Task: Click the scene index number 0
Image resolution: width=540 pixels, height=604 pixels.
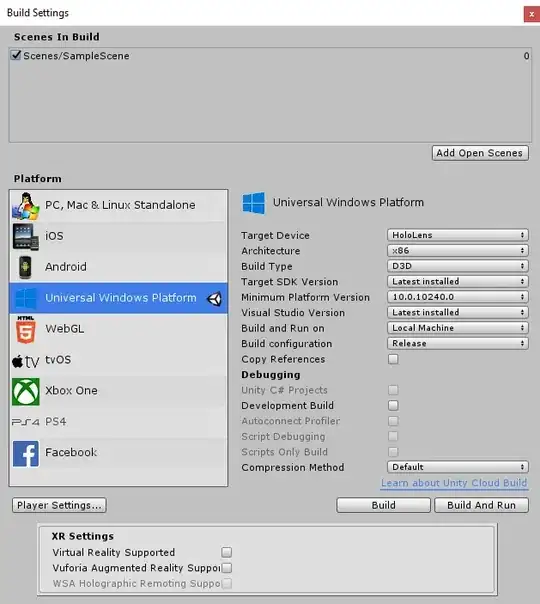Action: 526,56
